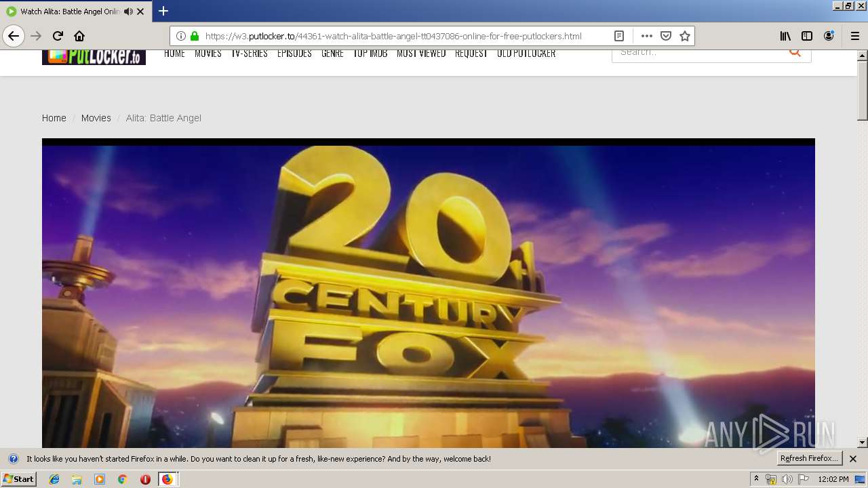Open a new tab with plus button
Image resolution: width=868 pixels, height=488 pixels.
coord(163,11)
